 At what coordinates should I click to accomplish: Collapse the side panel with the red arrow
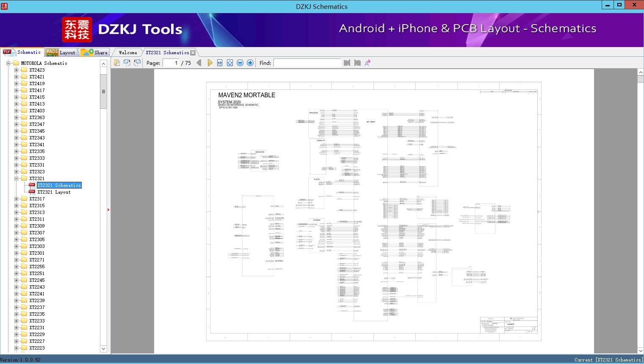[x=108, y=210]
